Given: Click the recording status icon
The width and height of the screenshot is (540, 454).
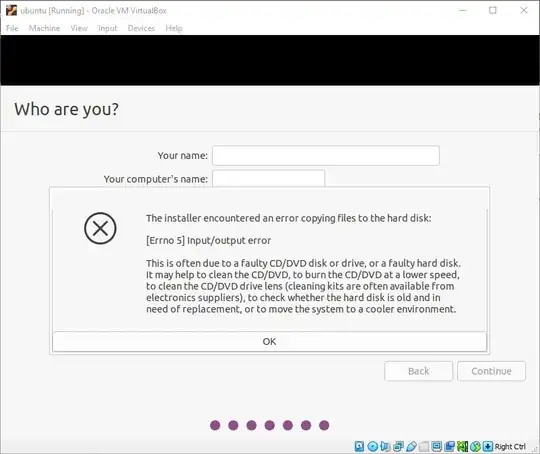Looking at the screenshot, I should (x=449, y=446).
